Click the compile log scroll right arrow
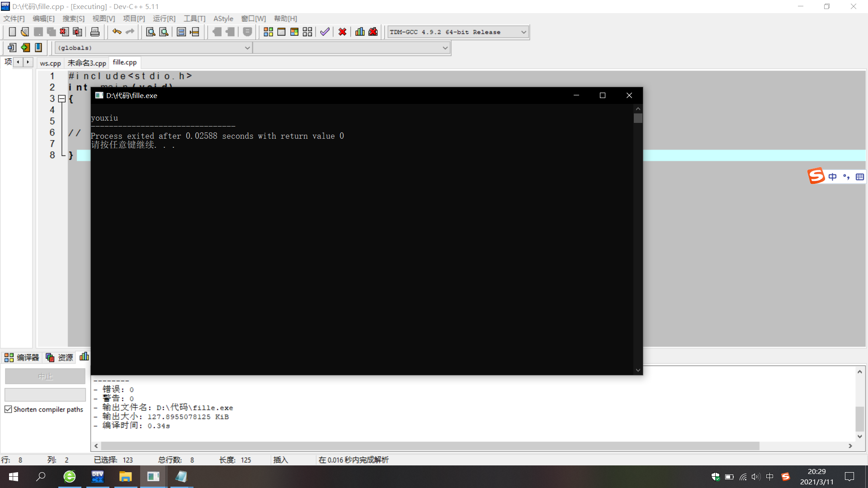 850,446
